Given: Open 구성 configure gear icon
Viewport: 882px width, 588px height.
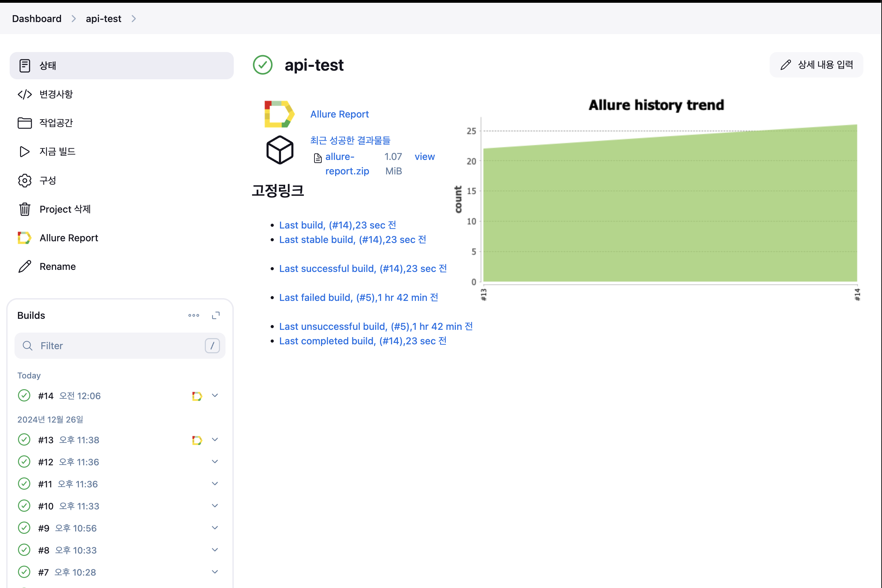Looking at the screenshot, I should (25, 180).
